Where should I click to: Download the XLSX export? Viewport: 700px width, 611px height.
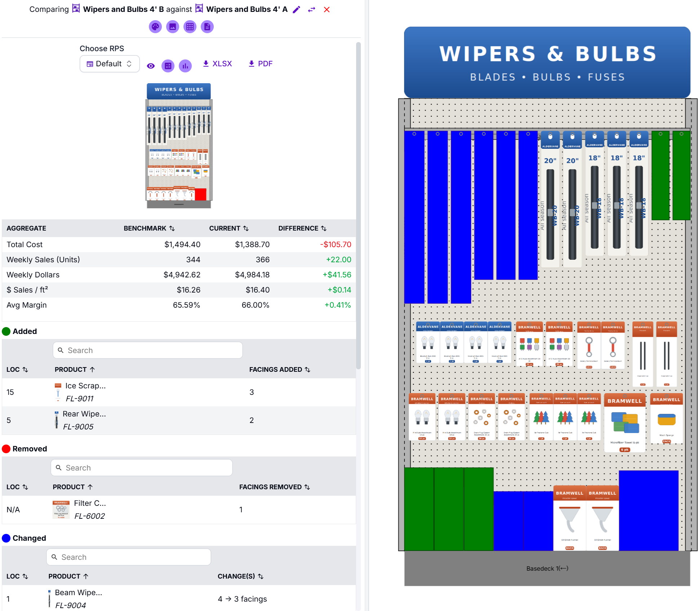tap(217, 64)
